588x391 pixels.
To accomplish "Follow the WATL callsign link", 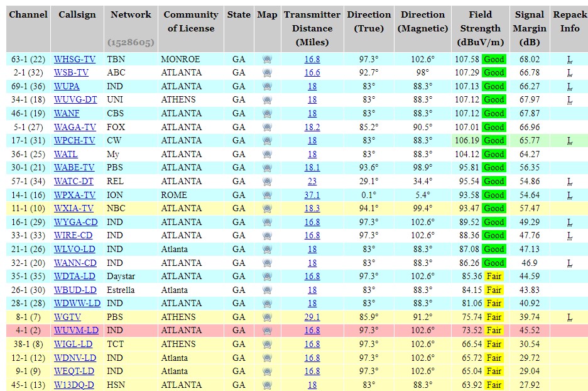I will click(66, 154).
